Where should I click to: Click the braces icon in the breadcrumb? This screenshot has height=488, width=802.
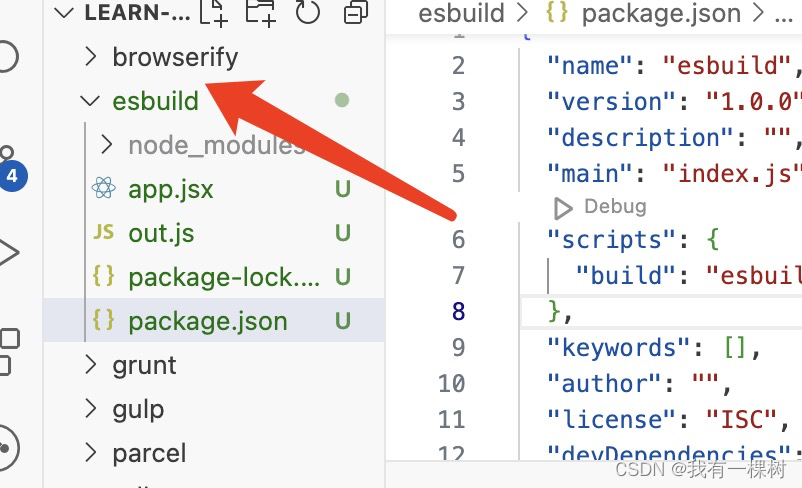click(x=556, y=12)
